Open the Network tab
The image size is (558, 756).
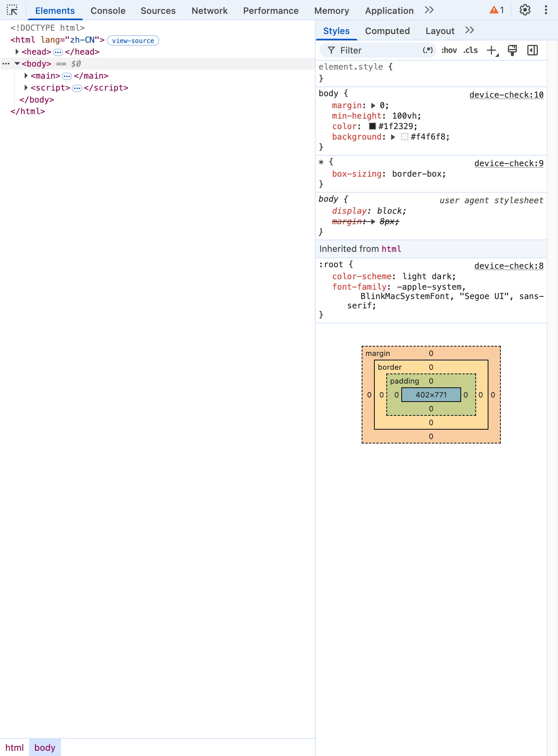(209, 11)
